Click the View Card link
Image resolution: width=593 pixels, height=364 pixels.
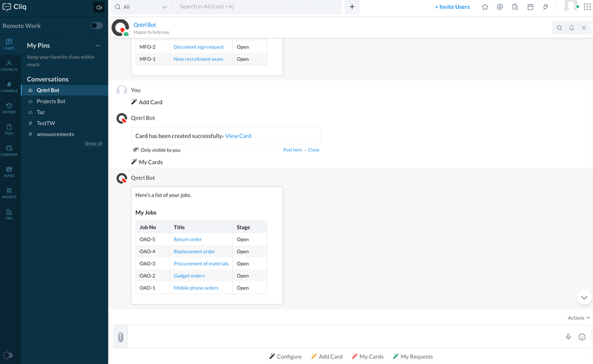pos(238,135)
